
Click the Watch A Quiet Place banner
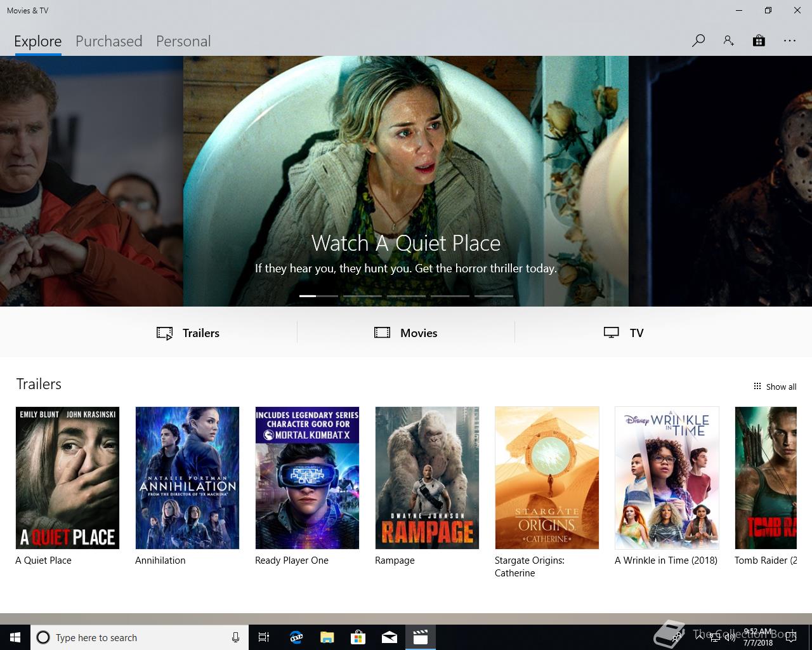(x=406, y=181)
